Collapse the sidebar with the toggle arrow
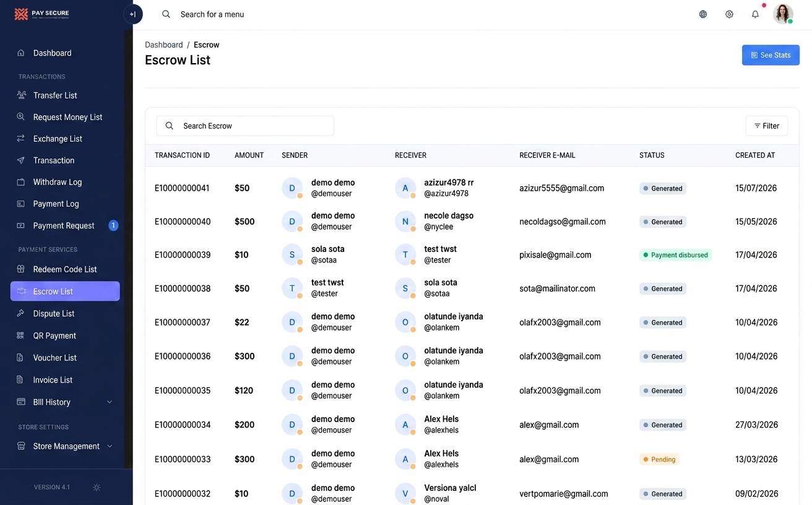This screenshot has height=505, width=812. coord(133,14)
